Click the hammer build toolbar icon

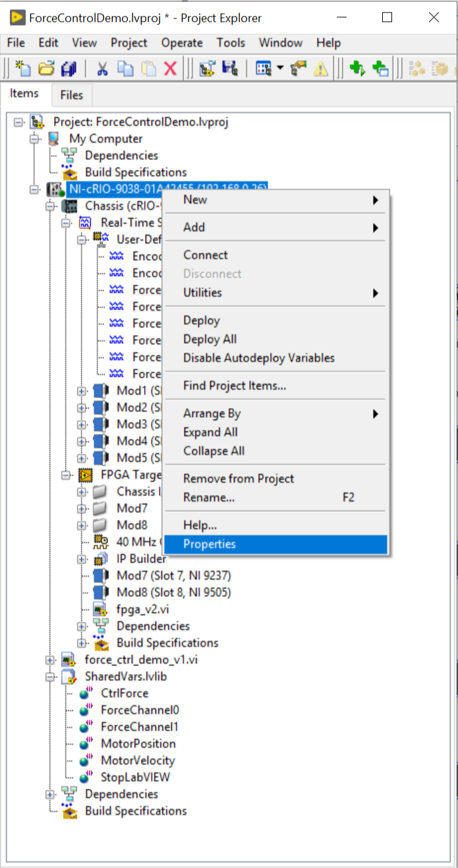299,68
